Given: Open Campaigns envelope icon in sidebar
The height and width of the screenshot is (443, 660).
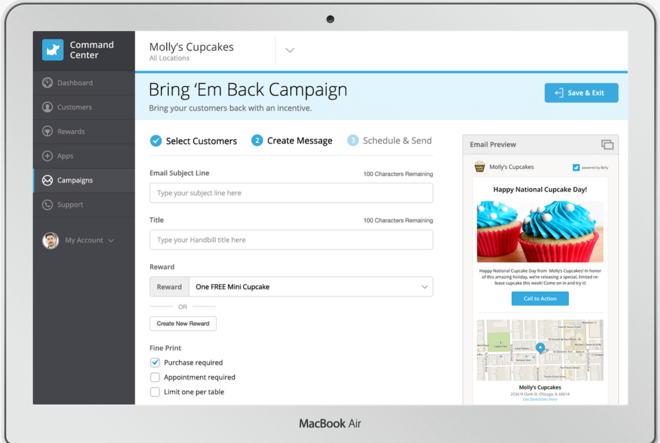Looking at the screenshot, I should (x=48, y=181).
